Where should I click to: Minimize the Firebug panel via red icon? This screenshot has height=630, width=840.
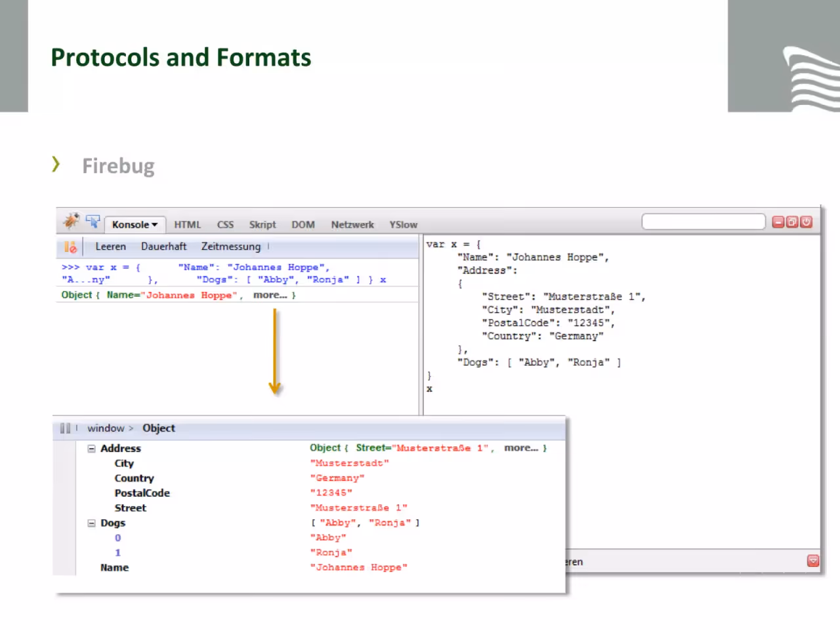click(778, 222)
